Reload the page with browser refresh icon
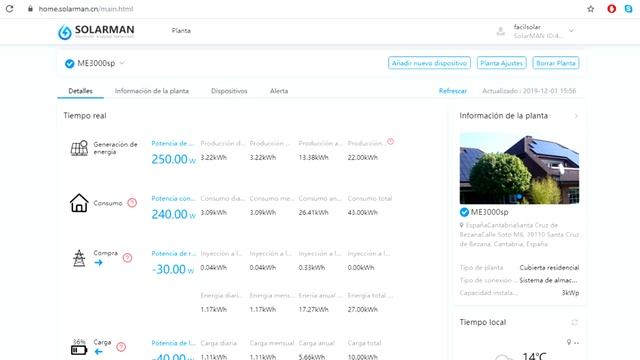 click(9, 9)
